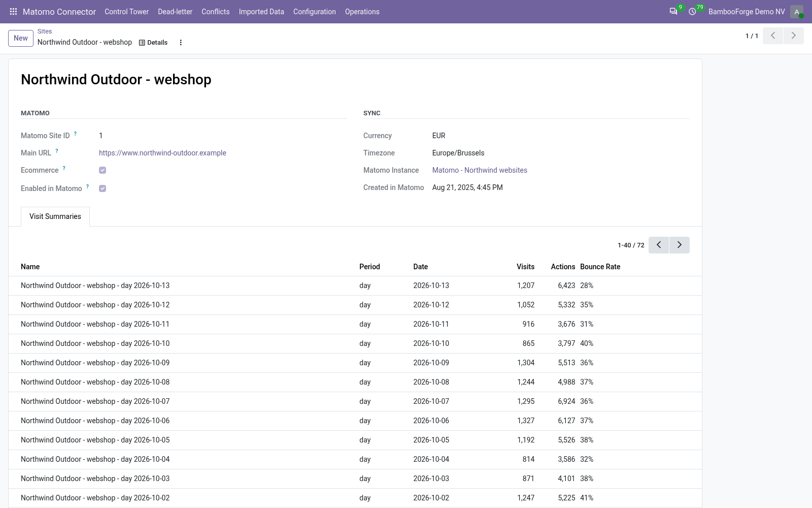Toggle the Ecommerce checkbox
Screen dimensions: 812x508
(x=103, y=170)
